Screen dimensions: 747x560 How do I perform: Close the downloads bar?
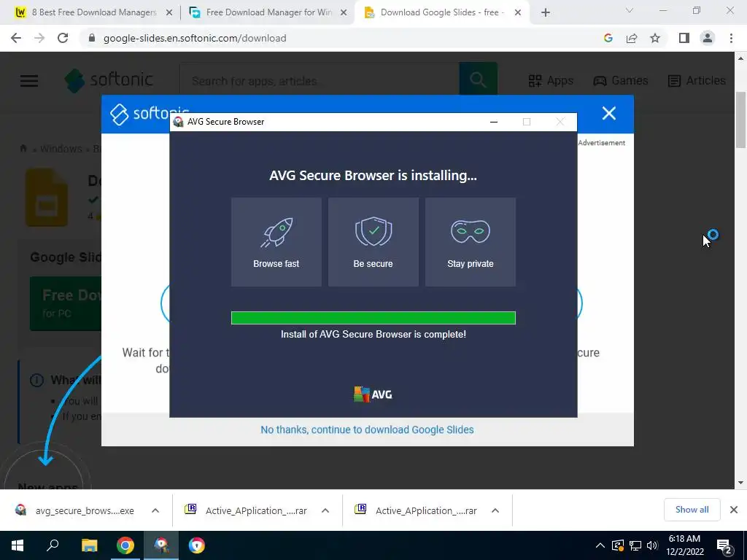coord(734,510)
